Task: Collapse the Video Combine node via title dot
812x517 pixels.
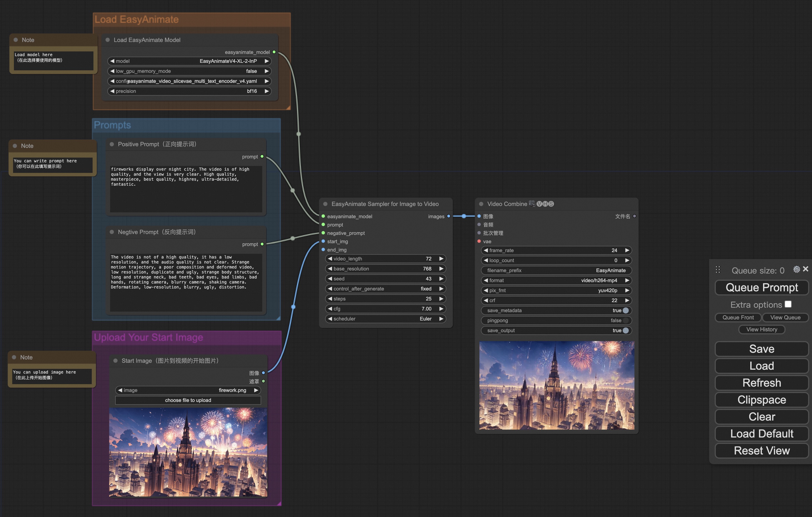Action: tap(481, 204)
